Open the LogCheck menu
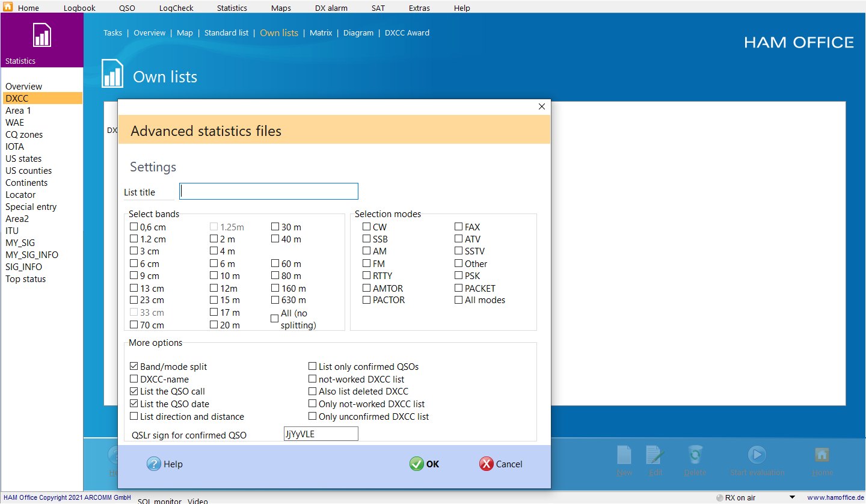 (176, 8)
